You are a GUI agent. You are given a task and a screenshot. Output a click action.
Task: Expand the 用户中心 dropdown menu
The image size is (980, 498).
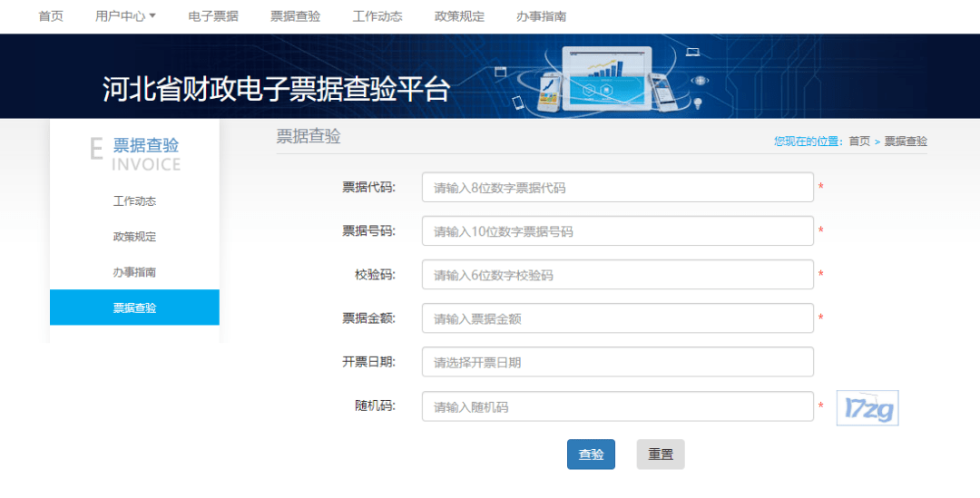tap(125, 16)
